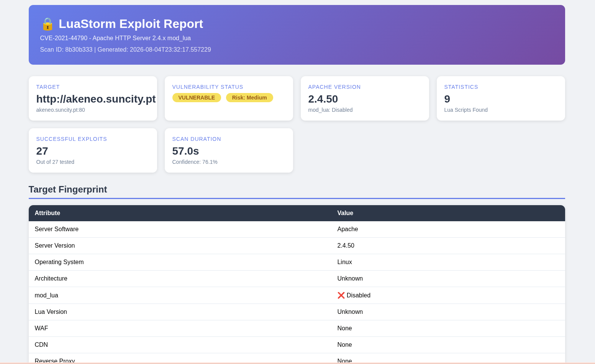This screenshot has width=595, height=364.
Task: Click the STATISTICS card label
Action: [461, 87]
